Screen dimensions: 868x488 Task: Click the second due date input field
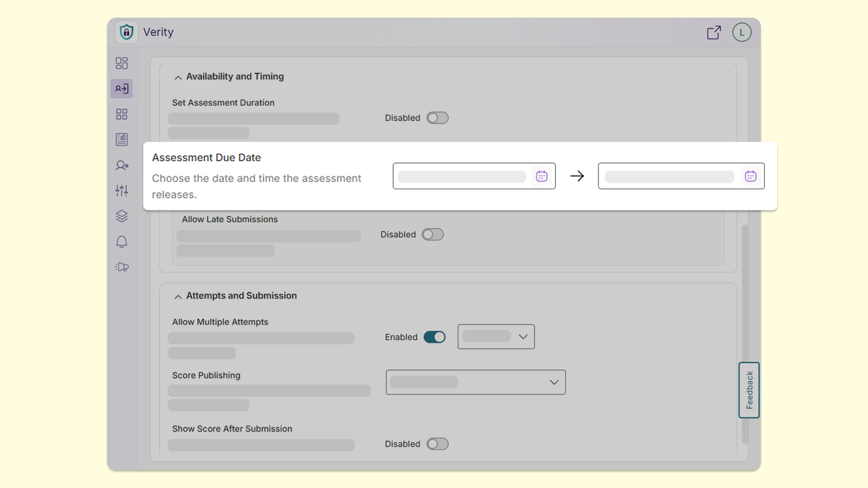(x=681, y=176)
